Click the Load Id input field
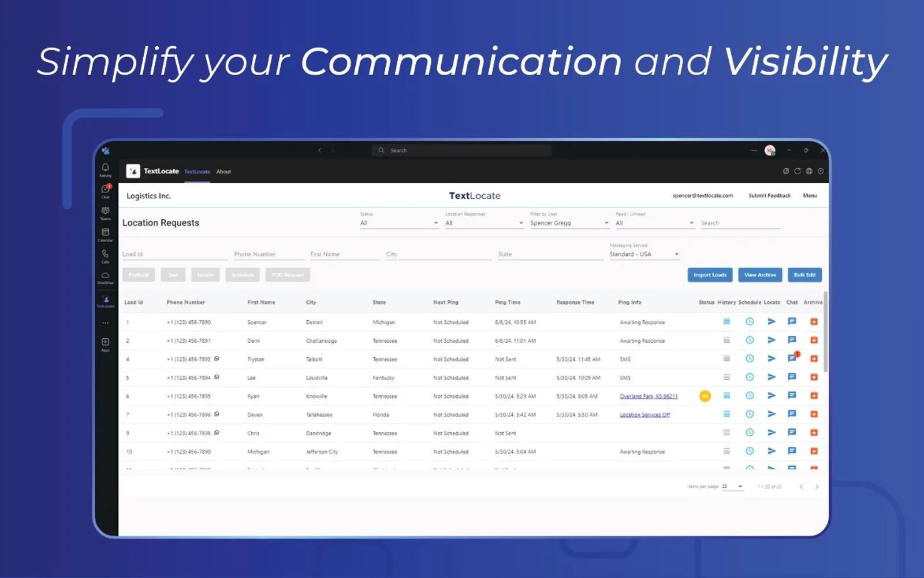The image size is (924, 578). coord(175,254)
